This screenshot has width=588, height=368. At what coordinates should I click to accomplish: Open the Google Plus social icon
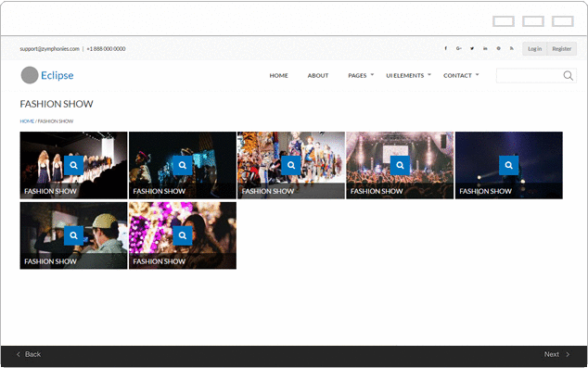(x=459, y=48)
